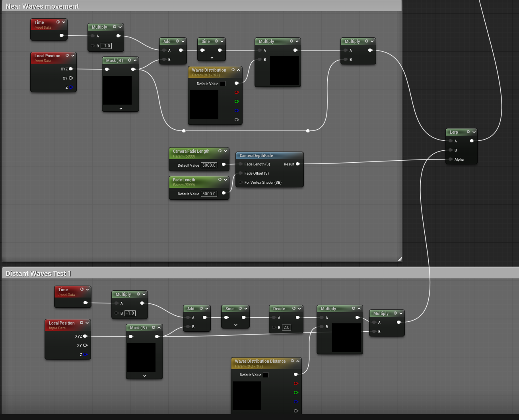519x420 pixels.
Task: Click blue Z pin of Local Position in Distant Waves
Action: [85, 354]
